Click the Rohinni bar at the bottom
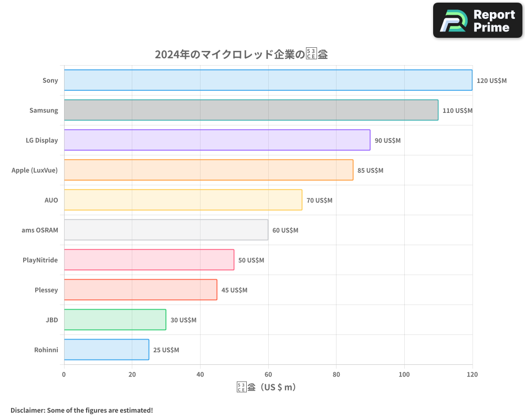Viewport: 525px width, 420px height. (106, 350)
